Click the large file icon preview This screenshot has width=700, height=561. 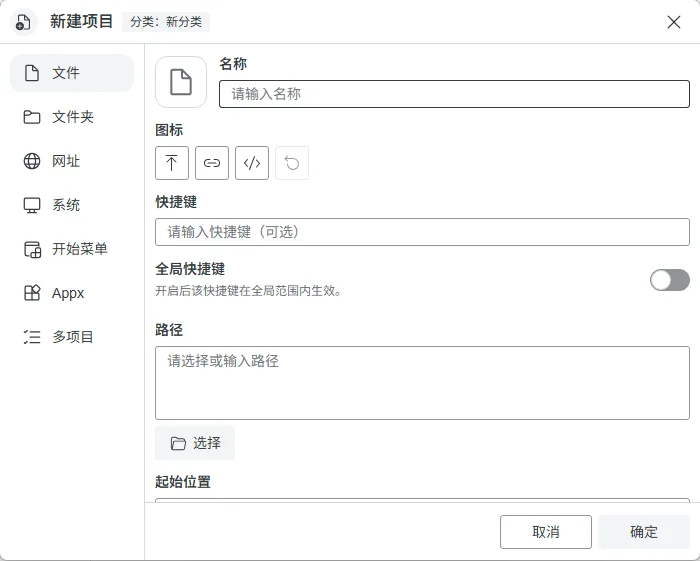point(181,82)
